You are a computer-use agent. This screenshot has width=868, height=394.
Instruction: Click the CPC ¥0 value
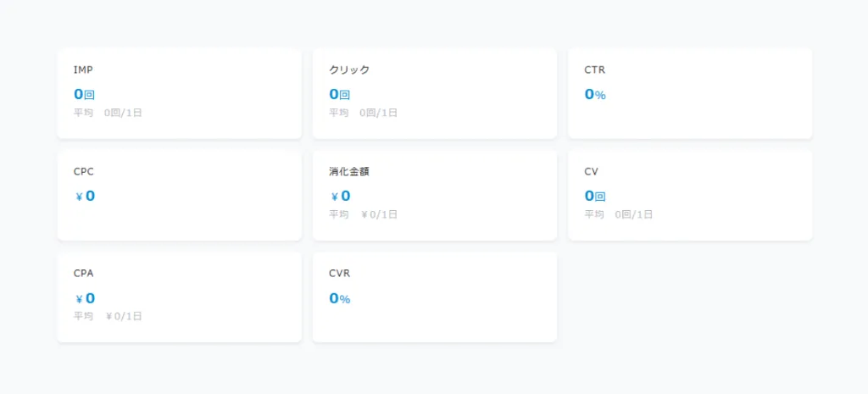click(x=86, y=196)
